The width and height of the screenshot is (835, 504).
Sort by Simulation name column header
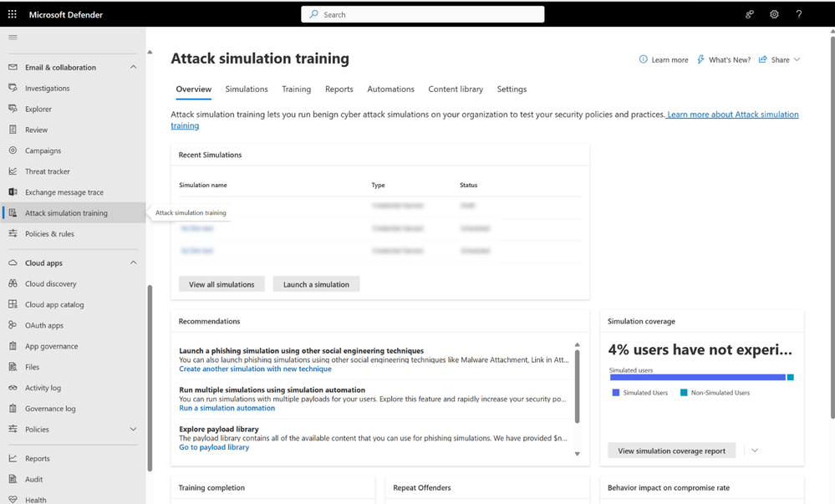click(203, 185)
